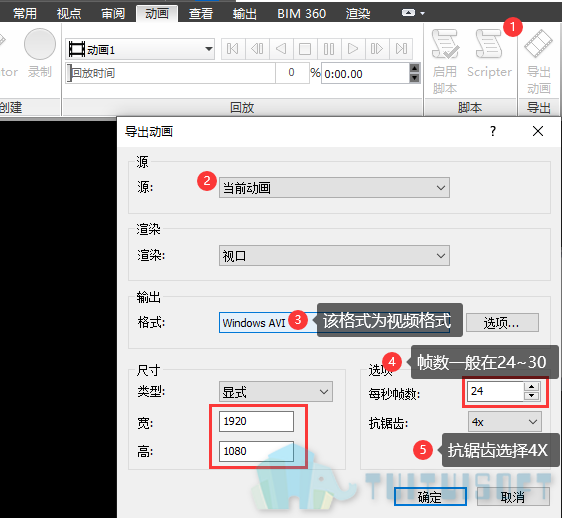The width and height of the screenshot is (562, 518).
Task: Switch to the 常用 ribbon tab
Action: (25, 14)
